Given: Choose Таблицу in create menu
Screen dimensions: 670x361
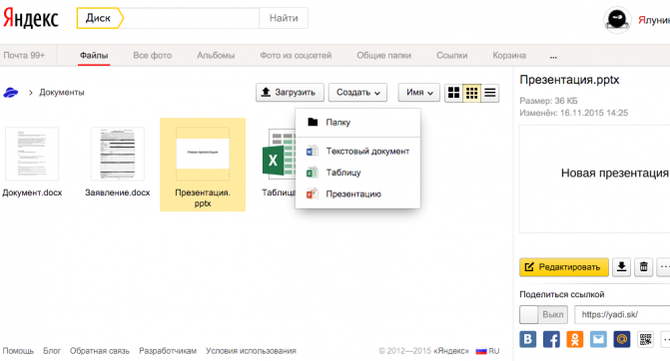Looking at the screenshot, I should [358, 173].
